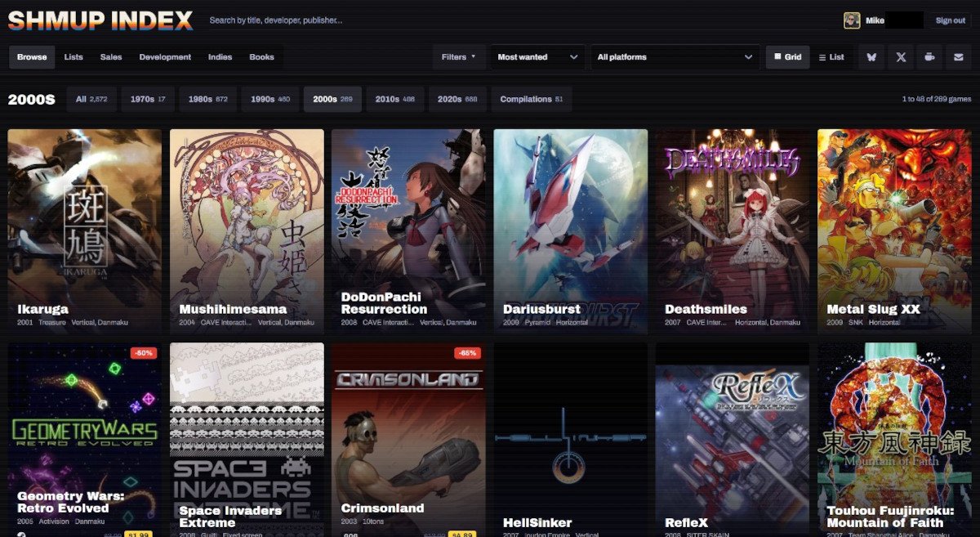Open the Deathsmiles game card
The width and height of the screenshot is (980, 537).
(733, 231)
